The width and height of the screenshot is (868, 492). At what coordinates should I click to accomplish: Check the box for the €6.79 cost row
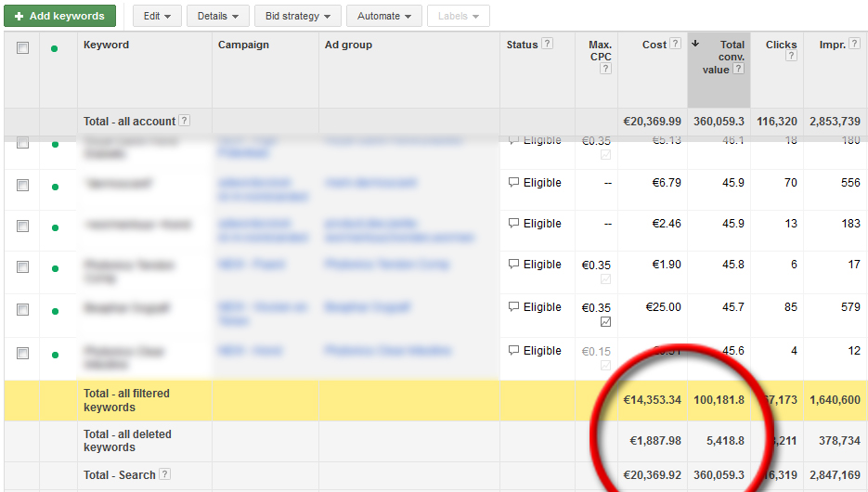[22, 186]
